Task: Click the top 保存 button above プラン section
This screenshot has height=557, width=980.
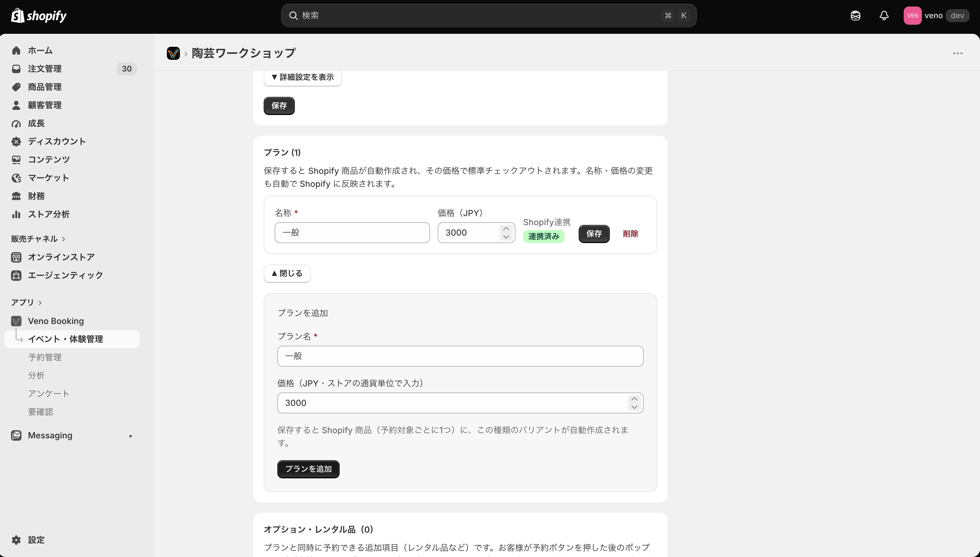Action: click(x=279, y=106)
